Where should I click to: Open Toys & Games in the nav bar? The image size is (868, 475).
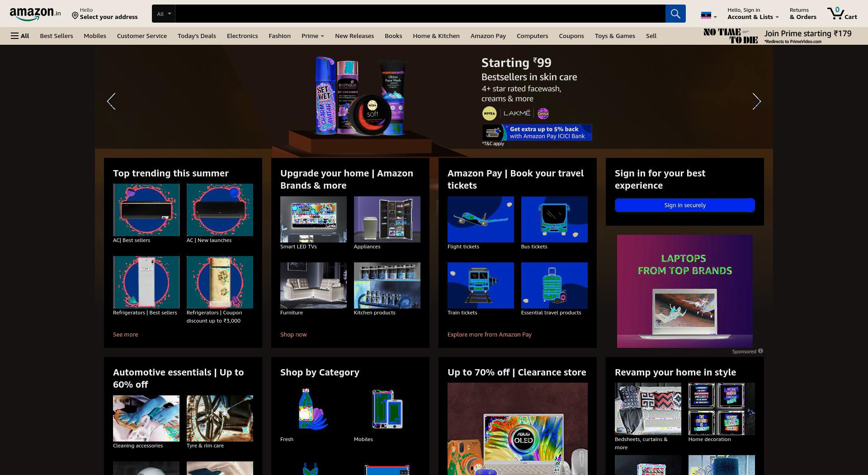(615, 36)
